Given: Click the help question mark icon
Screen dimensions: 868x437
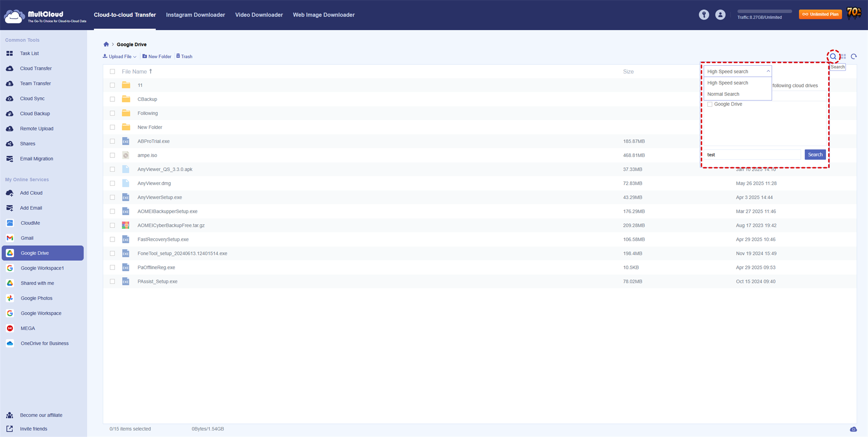Looking at the screenshot, I should coord(704,15).
